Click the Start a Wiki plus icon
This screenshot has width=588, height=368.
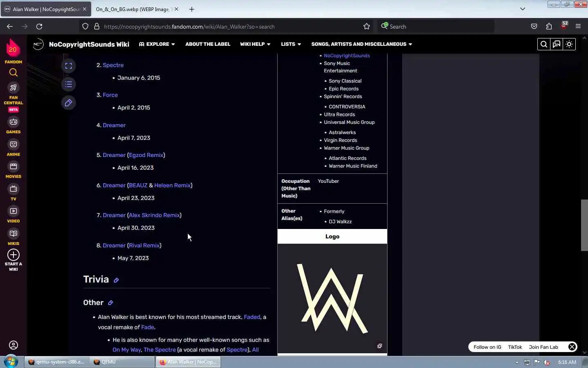pos(13,255)
